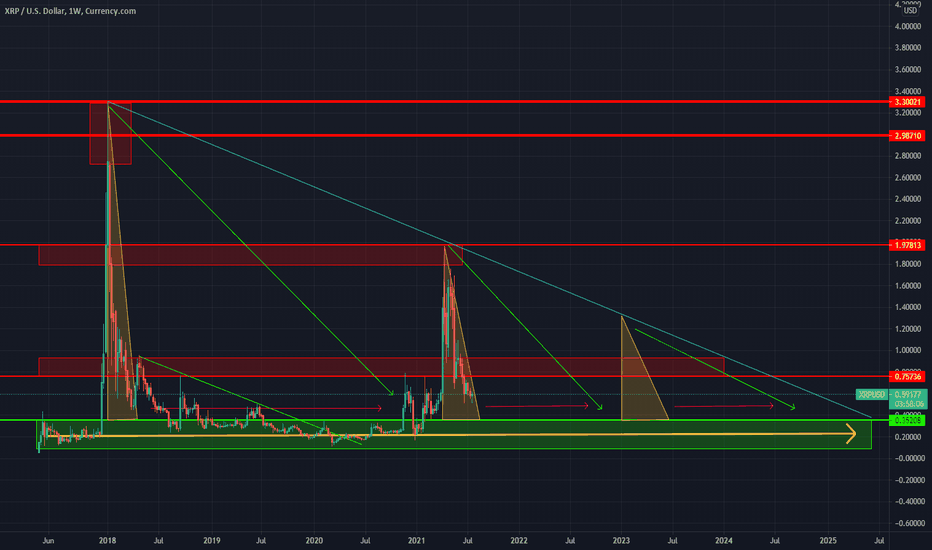
Task: Click the 2.20000 tick on the price scale
Action: 908,221
